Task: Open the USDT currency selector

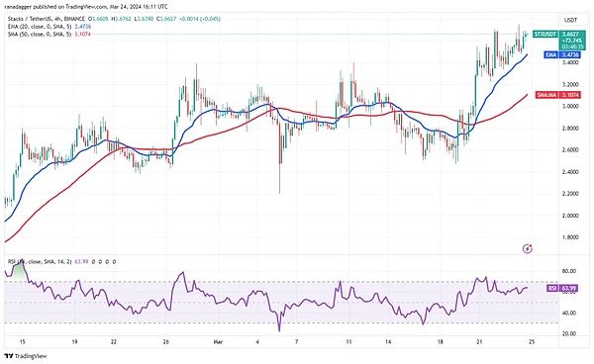Action: (570, 20)
